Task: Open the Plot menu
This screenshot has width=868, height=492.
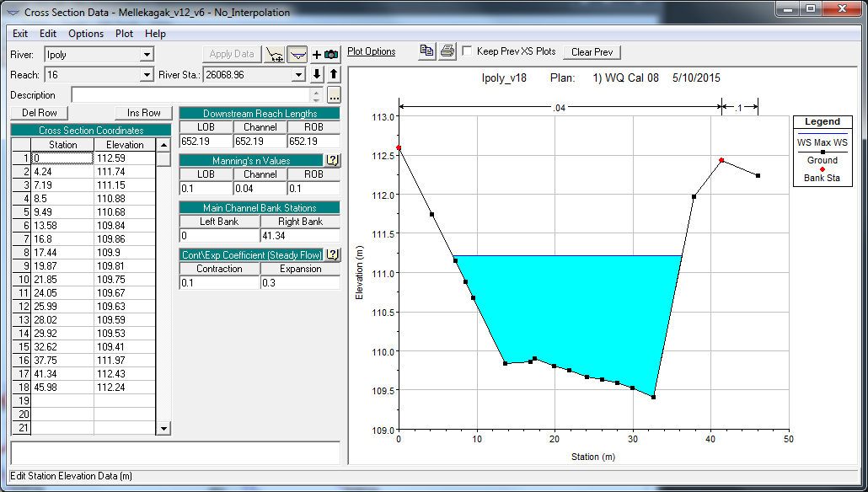Action: [124, 34]
